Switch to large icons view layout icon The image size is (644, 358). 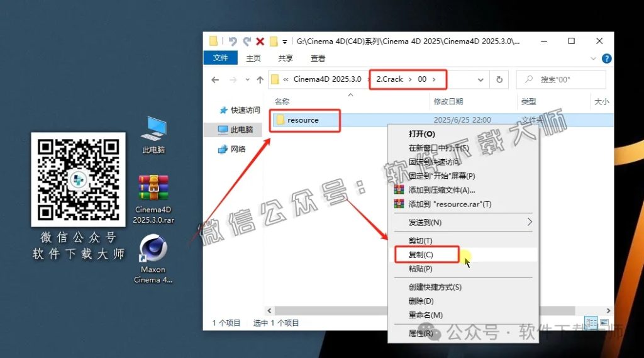(x=604, y=323)
